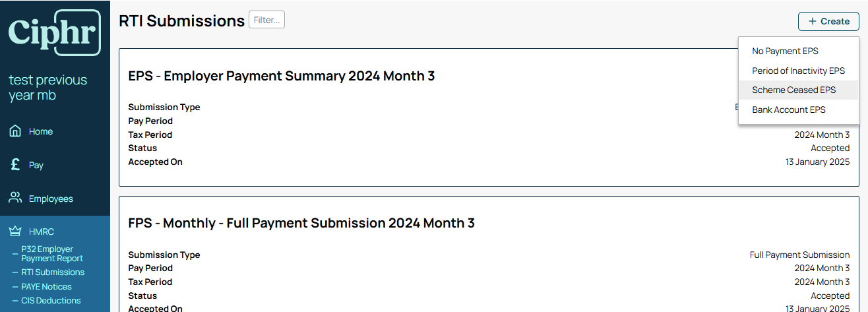Click the HMRC crown icon
The image size is (868, 312).
tap(15, 232)
